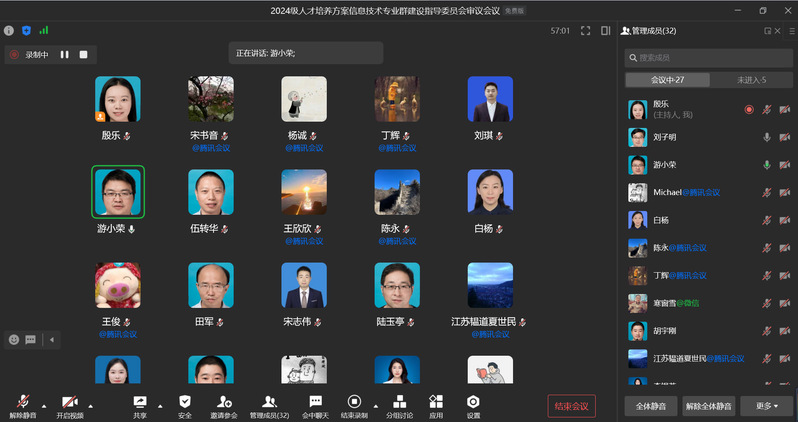
Task: Select the 会议中·27 tab
Action: coord(667,80)
